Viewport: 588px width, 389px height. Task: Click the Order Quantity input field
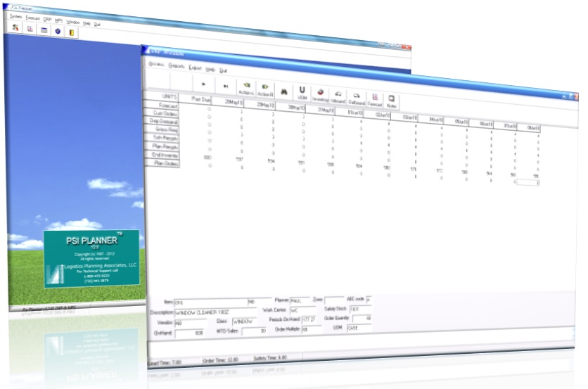point(362,318)
